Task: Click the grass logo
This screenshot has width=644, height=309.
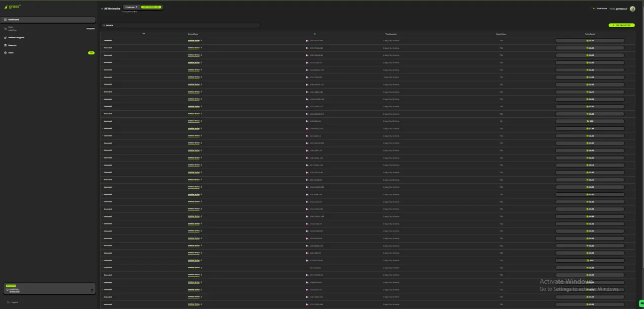Action: click(13, 7)
